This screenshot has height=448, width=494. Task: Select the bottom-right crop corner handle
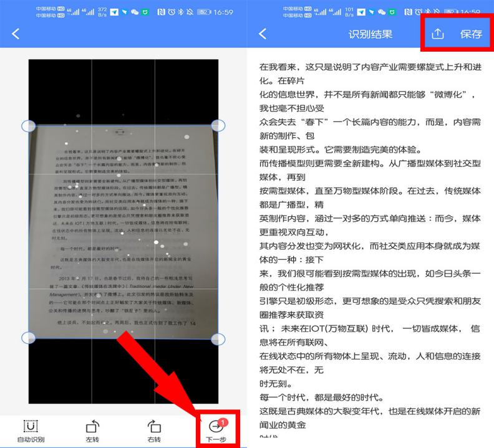(218, 339)
